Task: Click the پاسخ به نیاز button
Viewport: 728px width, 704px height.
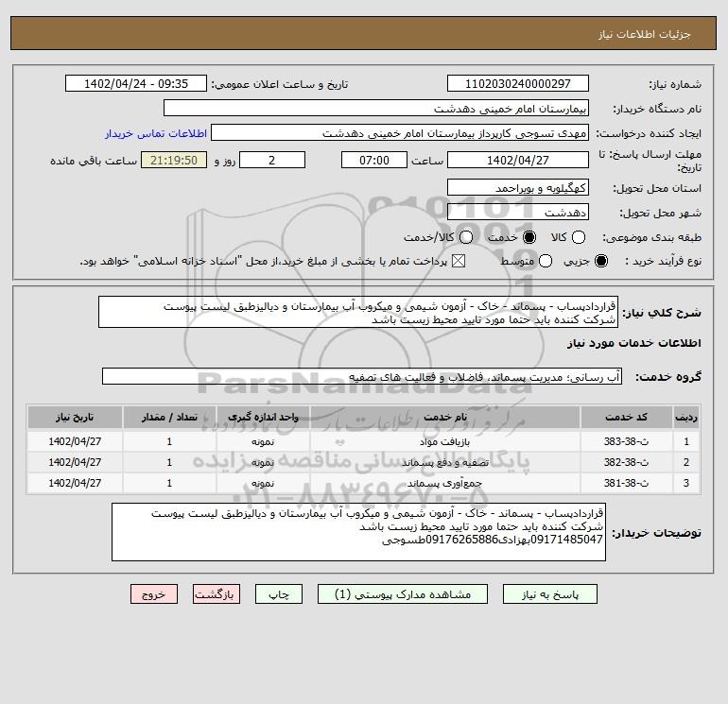Action: coord(549,594)
